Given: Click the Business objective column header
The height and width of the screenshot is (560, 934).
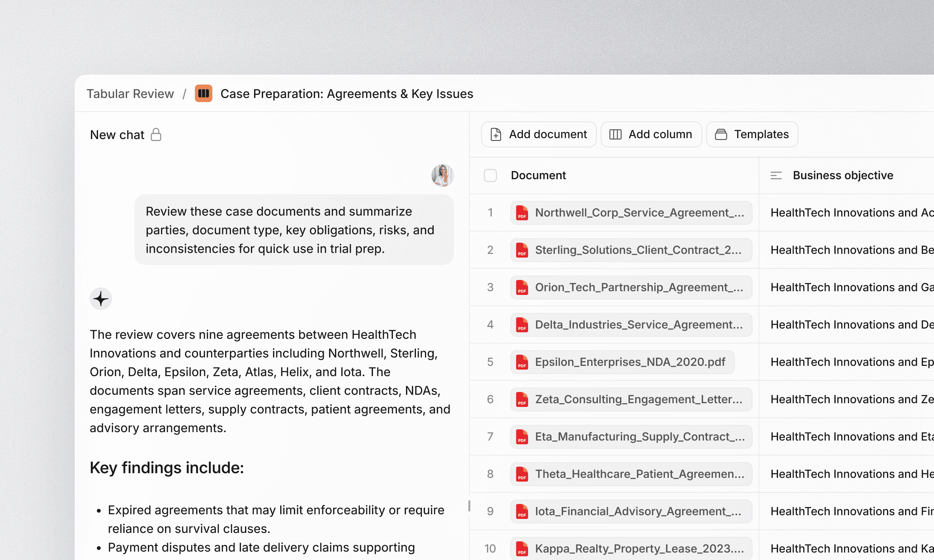Looking at the screenshot, I should pyautogui.click(x=843, y=175).
